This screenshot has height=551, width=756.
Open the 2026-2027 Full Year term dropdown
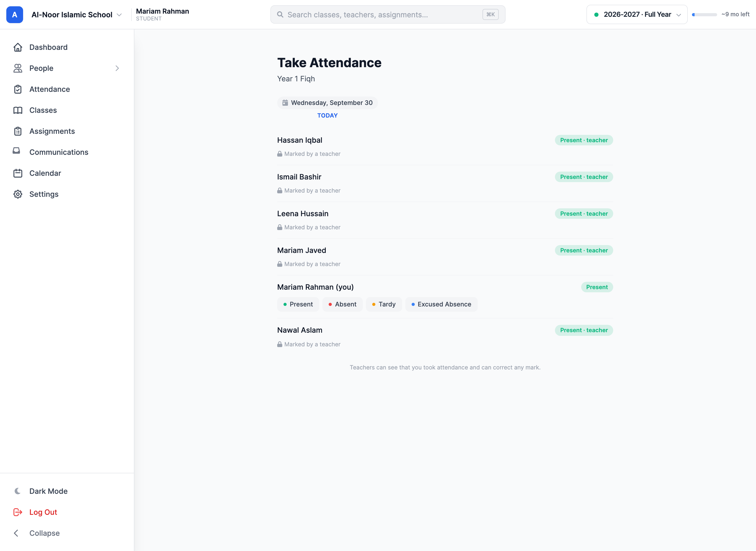(637, 14)
